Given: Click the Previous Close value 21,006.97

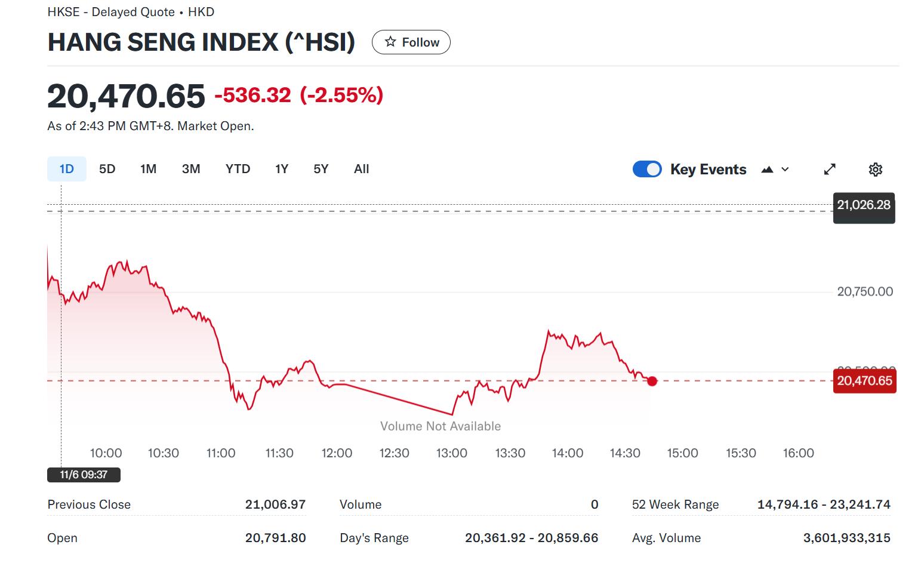Looking at the screenshot, I should tap(275, 504).
